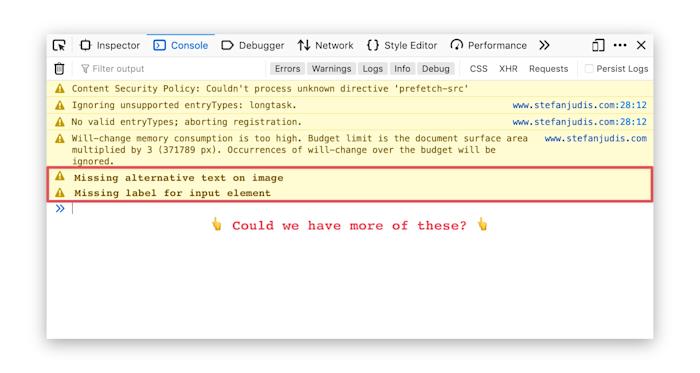Open source link for aborting registration warning

coord(579,122)
